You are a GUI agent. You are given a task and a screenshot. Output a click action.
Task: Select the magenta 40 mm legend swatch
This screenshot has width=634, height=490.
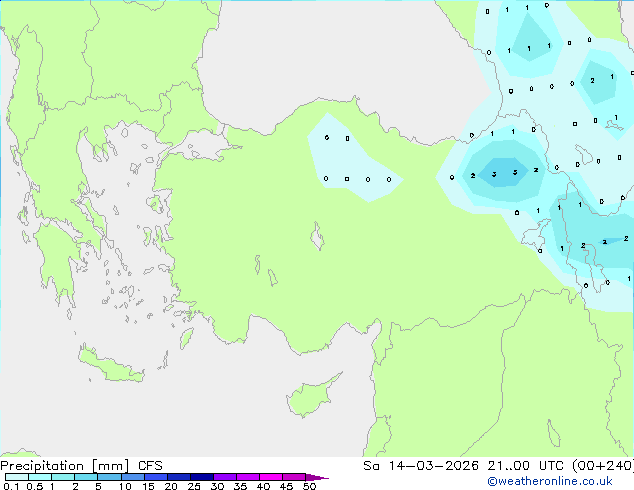click(x=271, y=477)
